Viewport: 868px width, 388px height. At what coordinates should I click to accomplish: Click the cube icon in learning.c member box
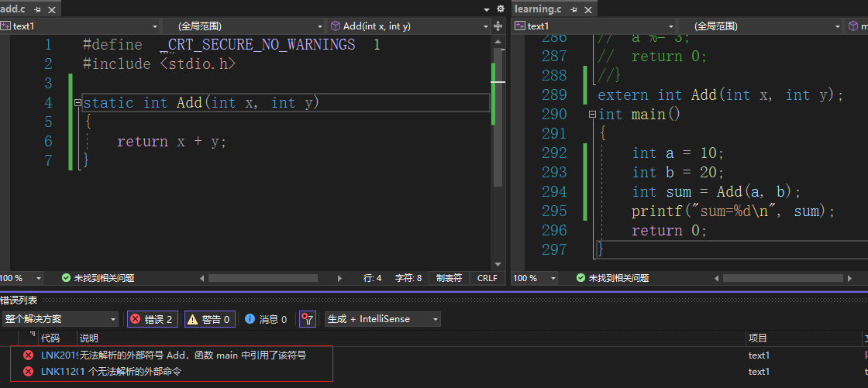853,26
